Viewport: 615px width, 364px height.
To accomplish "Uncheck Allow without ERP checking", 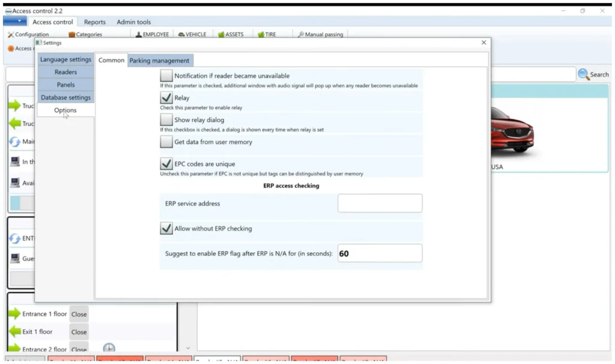I will click(166, 228).
